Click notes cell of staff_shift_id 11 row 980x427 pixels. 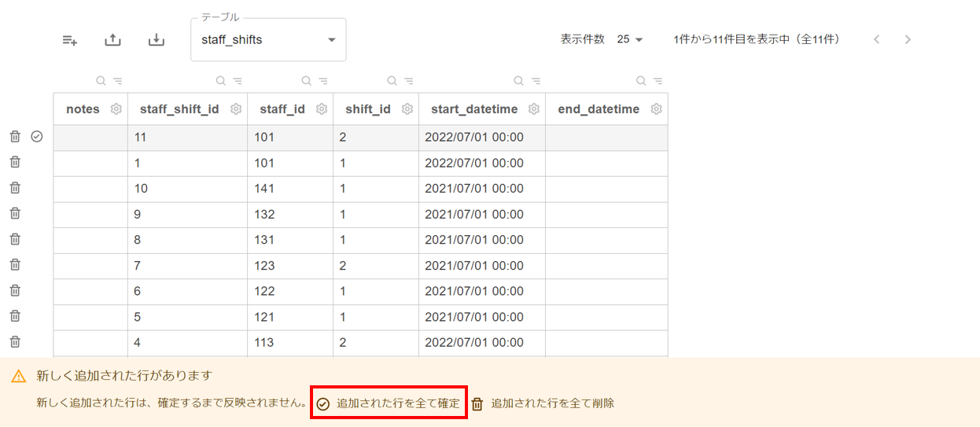90,138
